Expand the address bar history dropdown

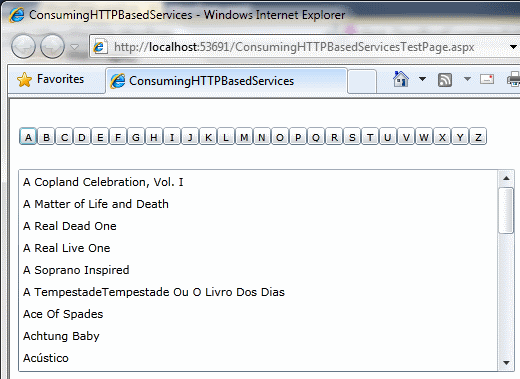pyautogui.click(x=514, y=47)
